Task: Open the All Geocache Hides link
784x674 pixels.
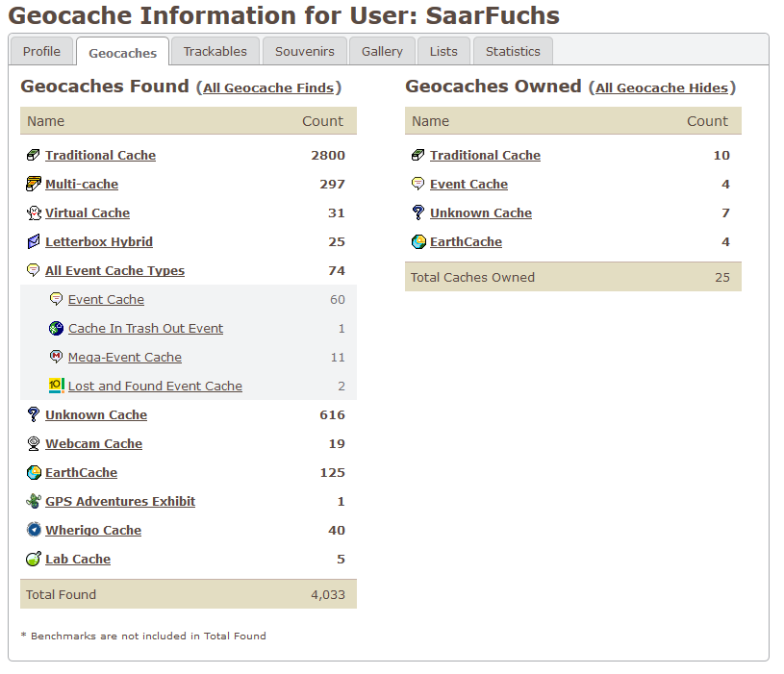Action: click(x=662, y=87)
